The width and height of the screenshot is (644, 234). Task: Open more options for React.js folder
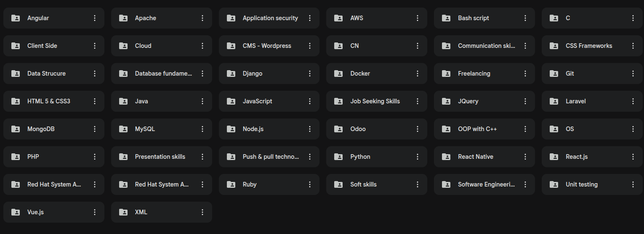[633, 157]
